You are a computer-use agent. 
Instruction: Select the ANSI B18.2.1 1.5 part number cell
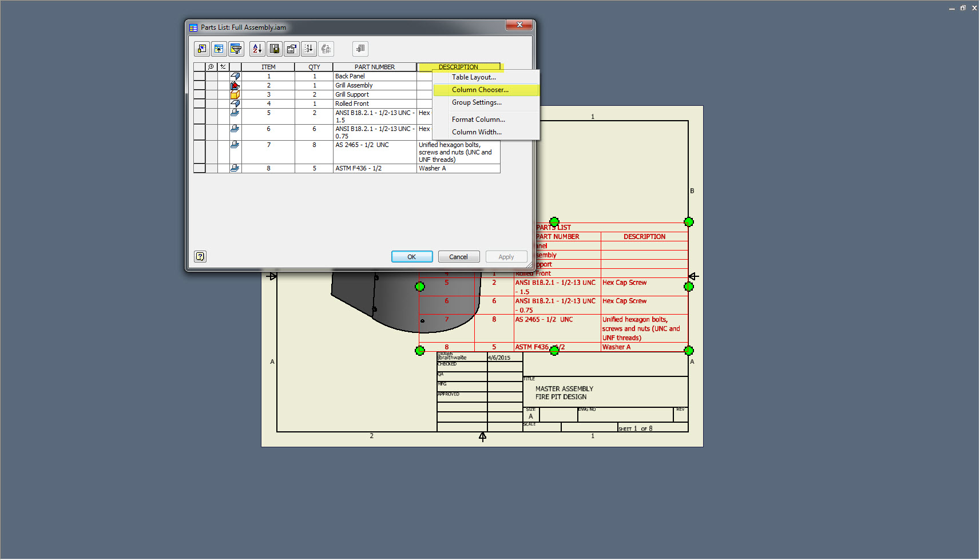click(375, 117)
